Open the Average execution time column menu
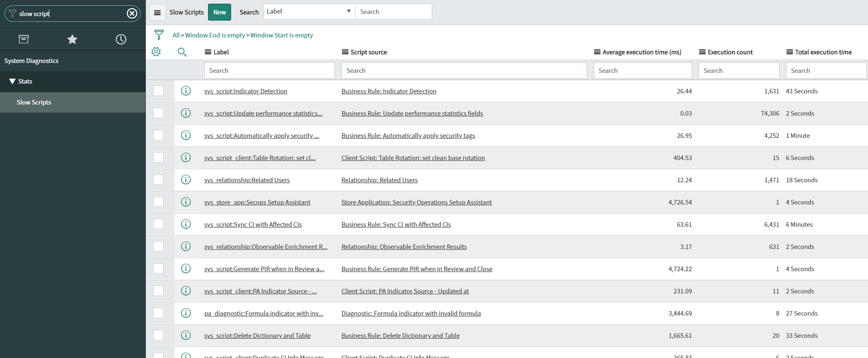 (x=597, y=52)
